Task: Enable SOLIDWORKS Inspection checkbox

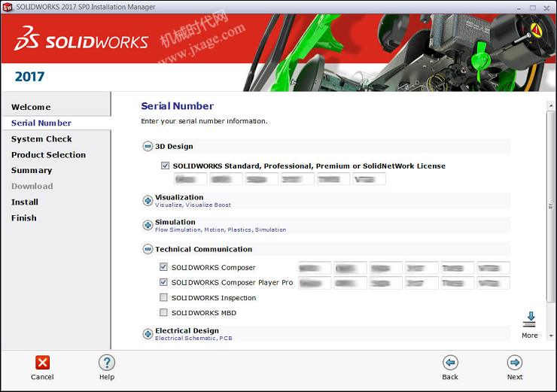Action: click(163, 297)
